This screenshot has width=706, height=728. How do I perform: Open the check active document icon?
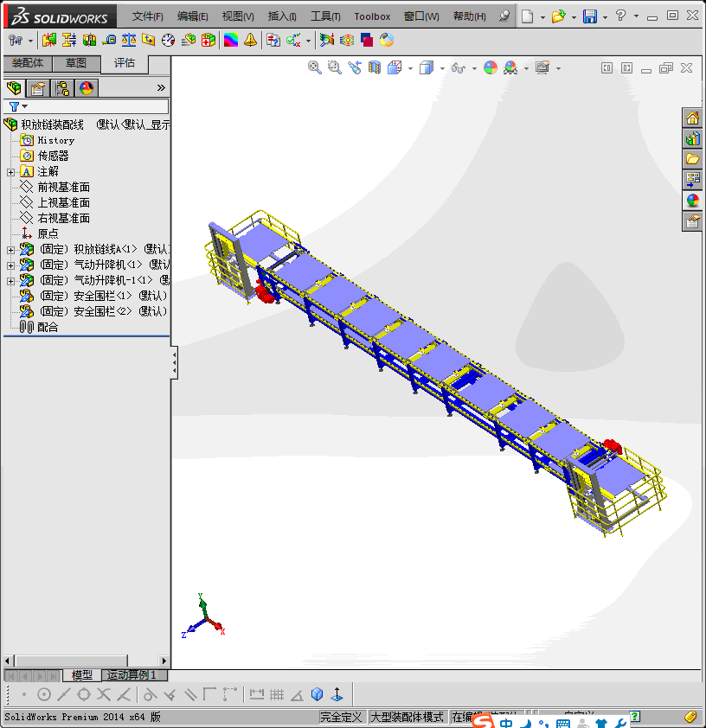(x=293, y=41)
